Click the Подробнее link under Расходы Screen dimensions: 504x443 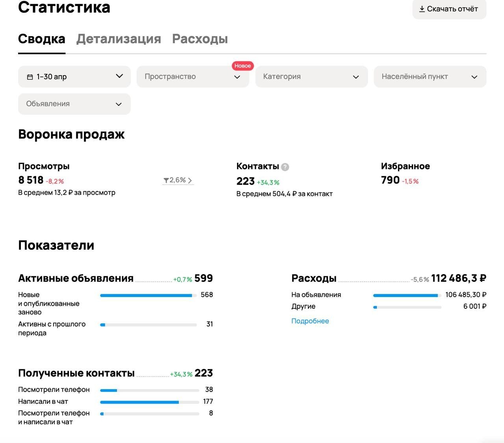coord(310,321)
